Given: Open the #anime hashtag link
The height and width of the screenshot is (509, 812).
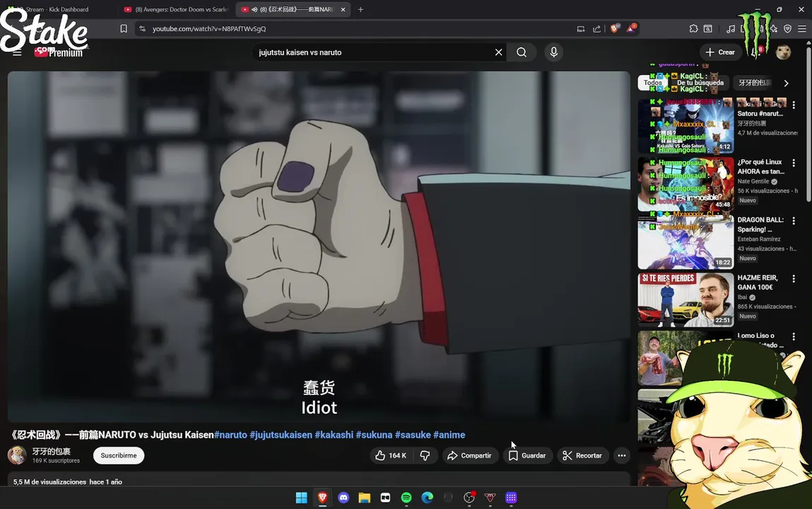Looking at the screenshot, I should coord(449,435).
